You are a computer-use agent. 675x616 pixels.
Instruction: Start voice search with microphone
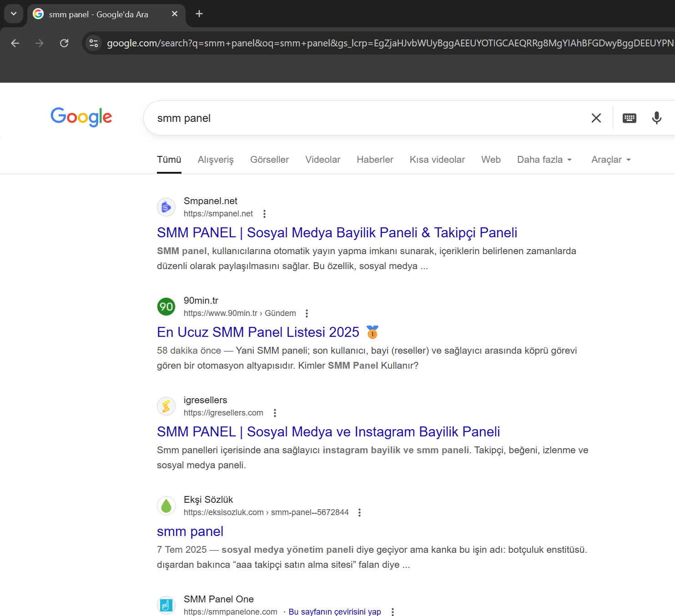pos(657,118)
